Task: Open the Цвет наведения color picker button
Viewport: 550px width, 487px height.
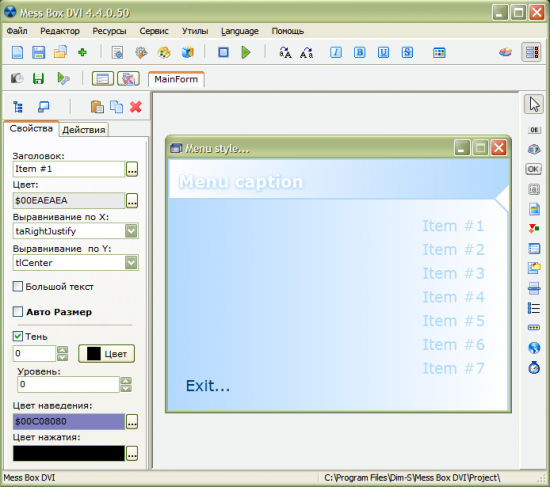Action: click(x=132, y=422)
